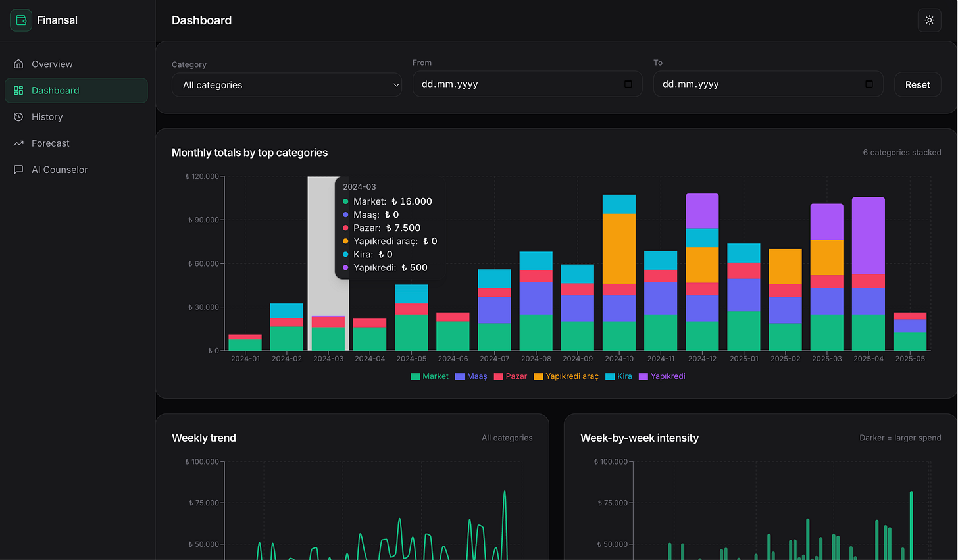Screen dimensions: 958x560
Task: Click the Finansal brand name
Action: pyautogui.click(x=57, y=20)
